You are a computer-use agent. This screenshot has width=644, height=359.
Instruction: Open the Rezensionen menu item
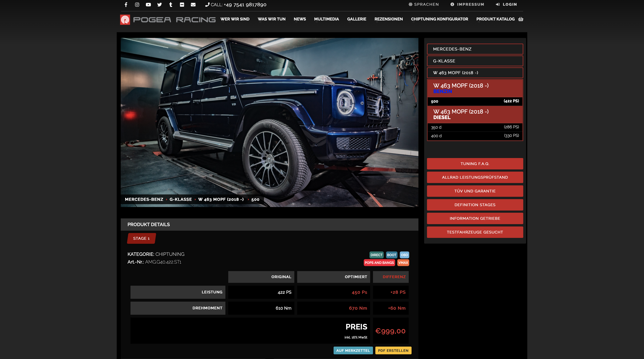pyautogui.click(x=389, y=19)
